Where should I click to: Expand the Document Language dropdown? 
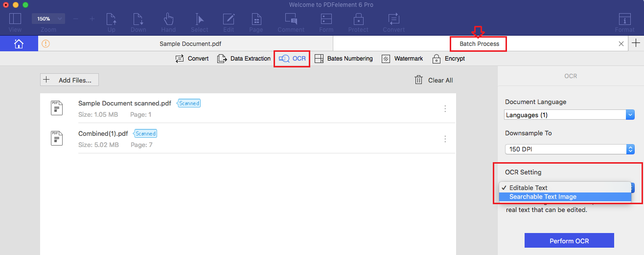pyautogui.click(x=569, y=115)
